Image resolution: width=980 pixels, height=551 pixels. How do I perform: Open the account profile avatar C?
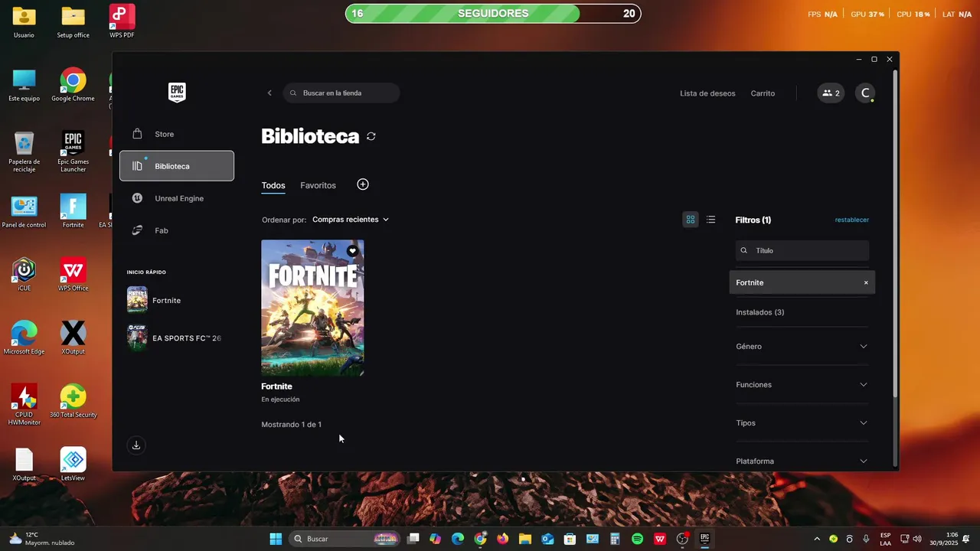[x=865, y=93]
